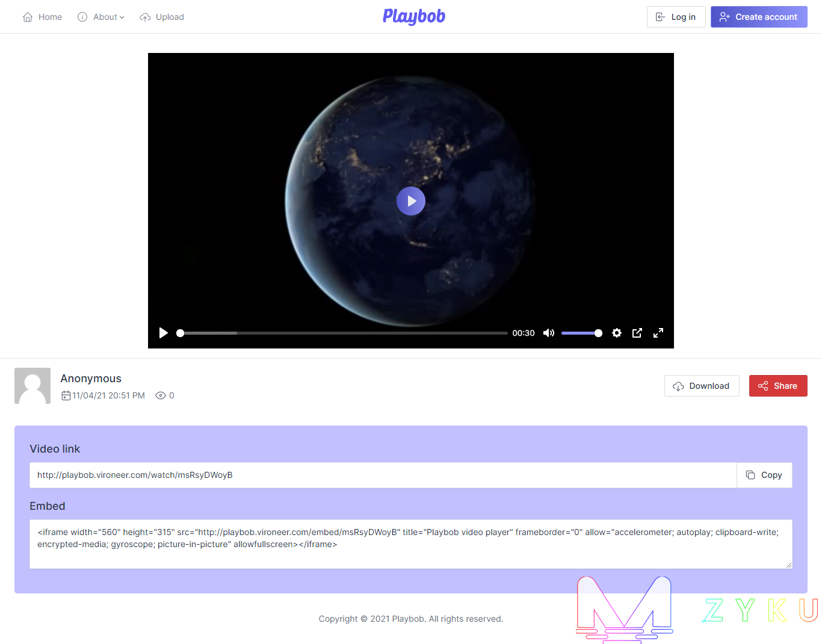Adjust the volume slider
Viewport: 822px width, 644px height.
click(x=581, y=333)
